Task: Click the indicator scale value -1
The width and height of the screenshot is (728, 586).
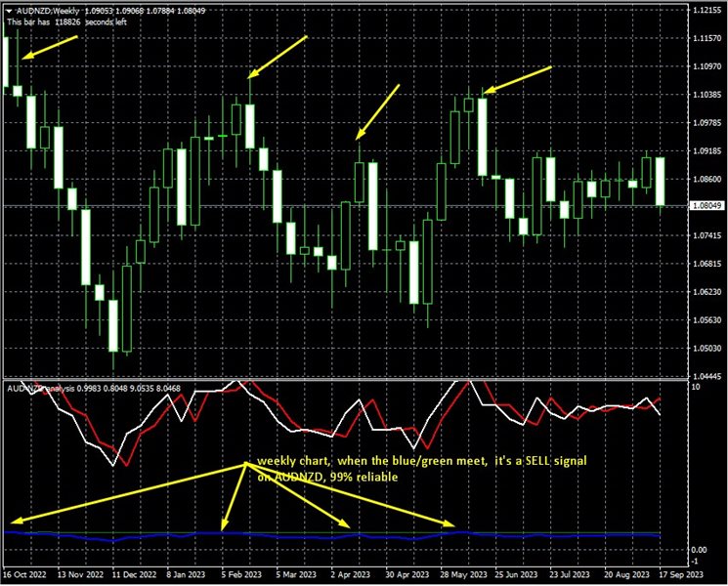Action: point(695,562)
